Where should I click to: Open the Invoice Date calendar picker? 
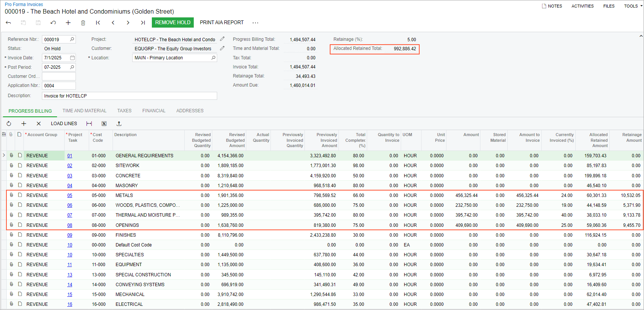(x=73, y=58)
